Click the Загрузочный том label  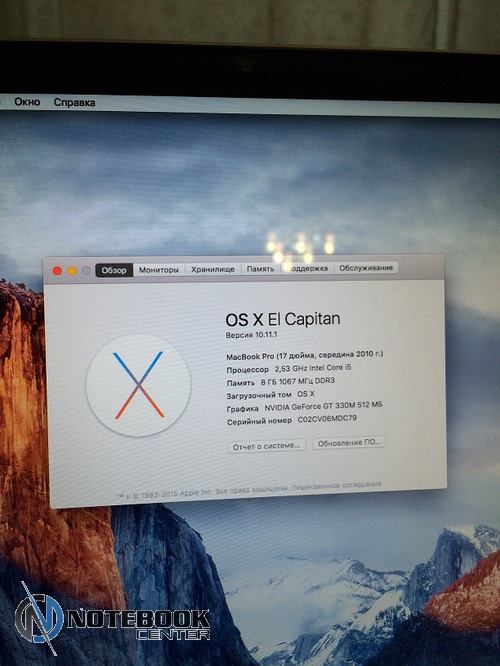coord(259,395)
